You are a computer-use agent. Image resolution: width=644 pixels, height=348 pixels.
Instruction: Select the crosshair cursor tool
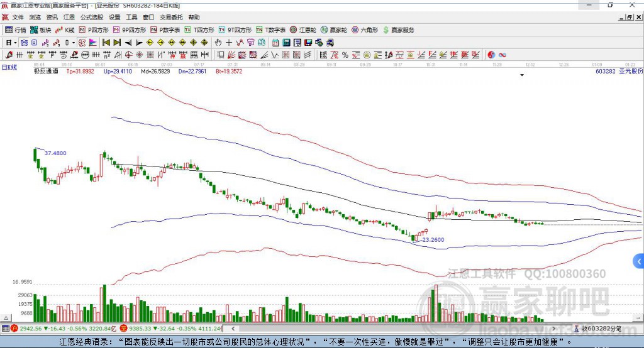coord(229,43)
